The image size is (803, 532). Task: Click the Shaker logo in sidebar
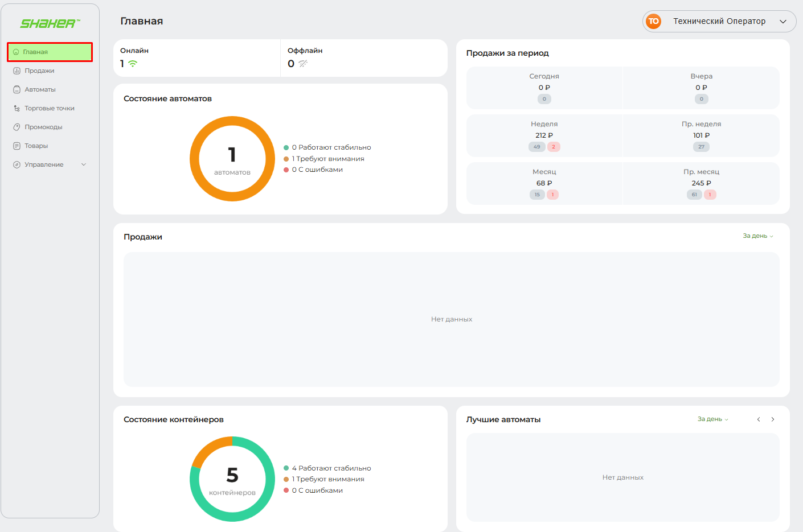(x=50, y=23)
